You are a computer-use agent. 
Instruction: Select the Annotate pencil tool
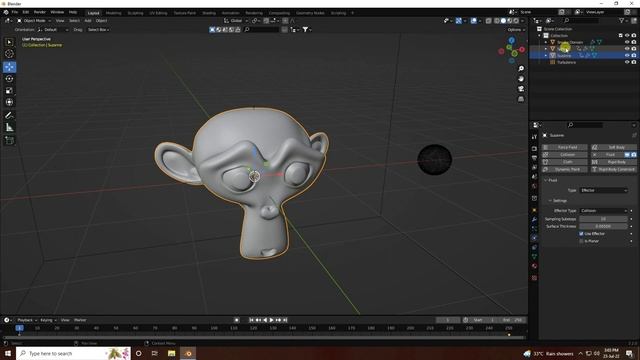(9, 116)
